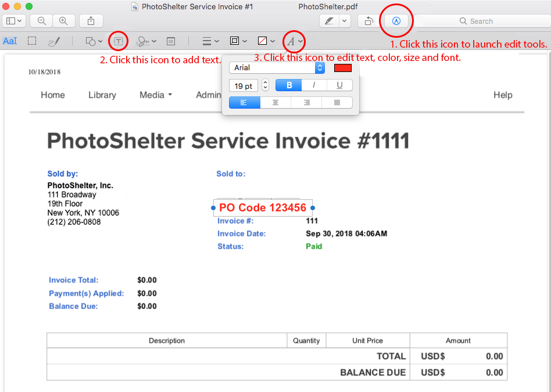This screenshot has height=392, width=551.
Task: Select the PO Code 123456 text box
Action: click(x=263, y=207)
